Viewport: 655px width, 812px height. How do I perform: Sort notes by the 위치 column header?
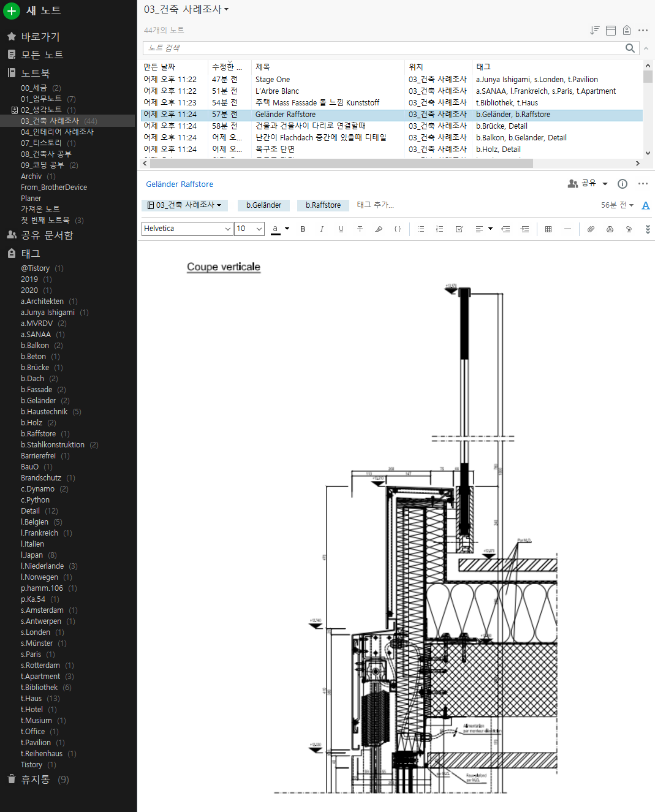(438, 67)
